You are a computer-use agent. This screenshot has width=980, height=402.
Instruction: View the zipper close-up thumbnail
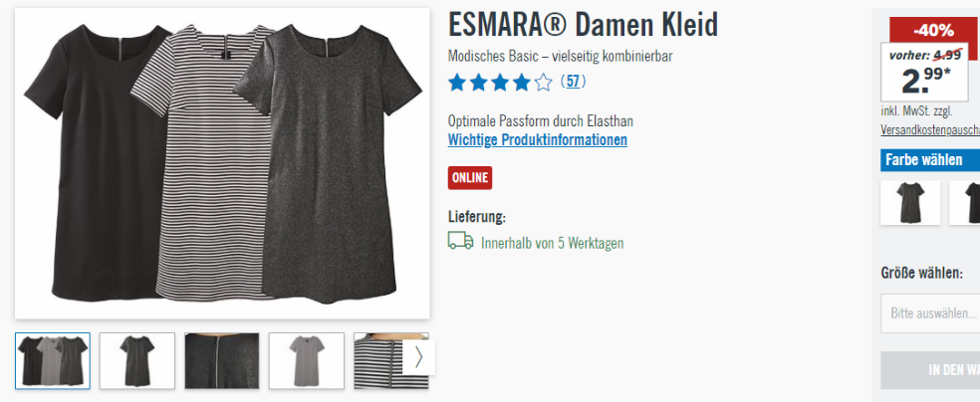tap(222, 361)
